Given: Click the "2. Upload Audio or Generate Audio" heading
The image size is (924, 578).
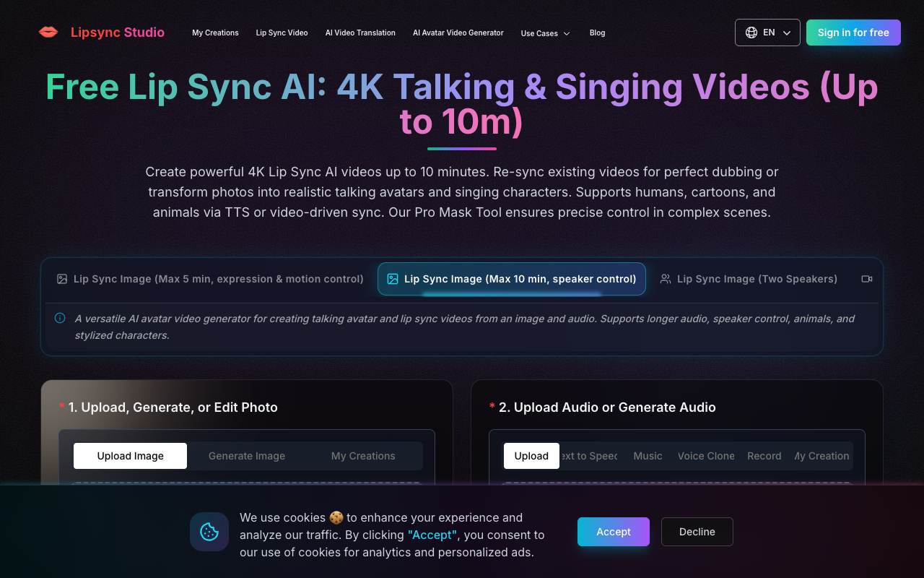Looking at the screenshot, I should [607, 407].
